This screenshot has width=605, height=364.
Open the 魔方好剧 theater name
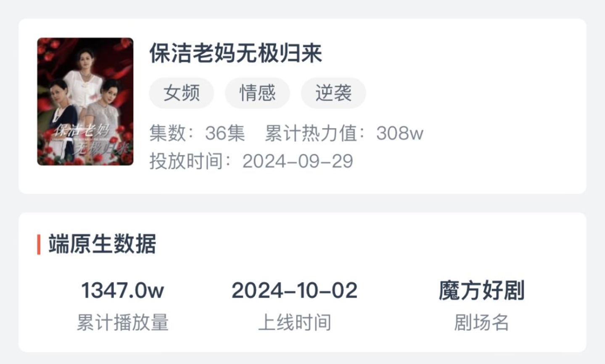(x=481, y=290)
